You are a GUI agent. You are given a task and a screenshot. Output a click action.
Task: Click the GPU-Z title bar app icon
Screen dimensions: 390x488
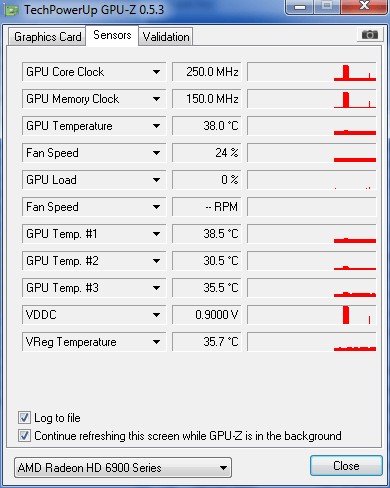[x=12, y=10]
